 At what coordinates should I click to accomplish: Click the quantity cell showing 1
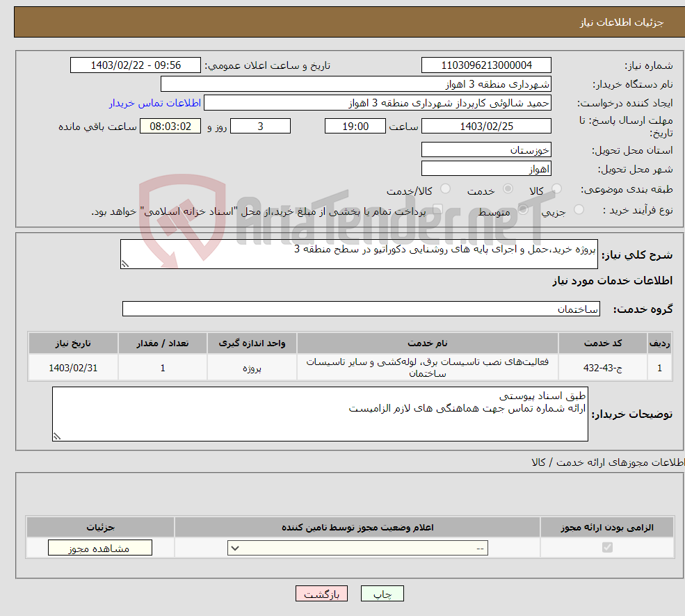pyautogui.click(x=163, y=368)
